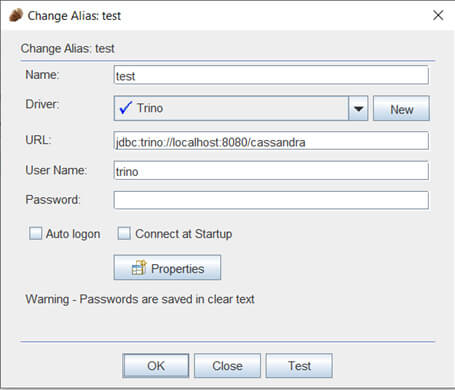The image size is (455, 390).
Task: Click the User Name input field
Action: click(271, 171)
